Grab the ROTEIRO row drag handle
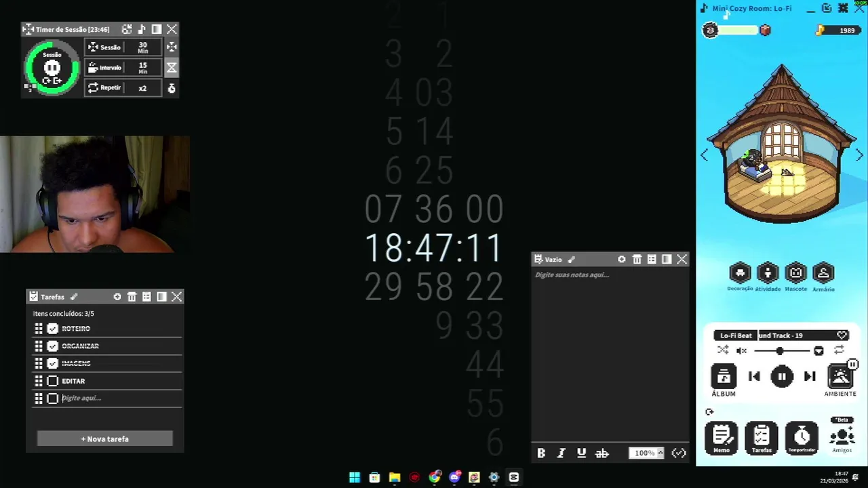The height and width of the screenshot is (488, 868). point(39,329)
